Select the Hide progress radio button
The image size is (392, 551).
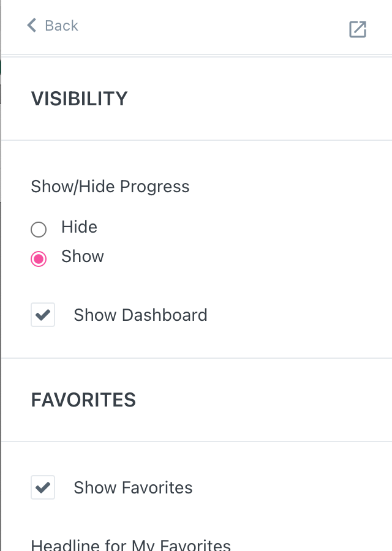[x=39, y=230]
